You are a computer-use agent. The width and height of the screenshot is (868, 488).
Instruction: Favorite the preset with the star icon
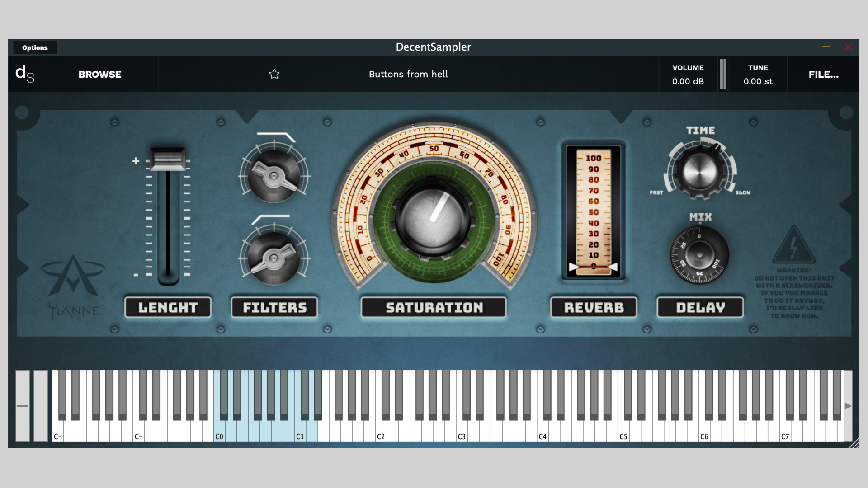(274, 74)
